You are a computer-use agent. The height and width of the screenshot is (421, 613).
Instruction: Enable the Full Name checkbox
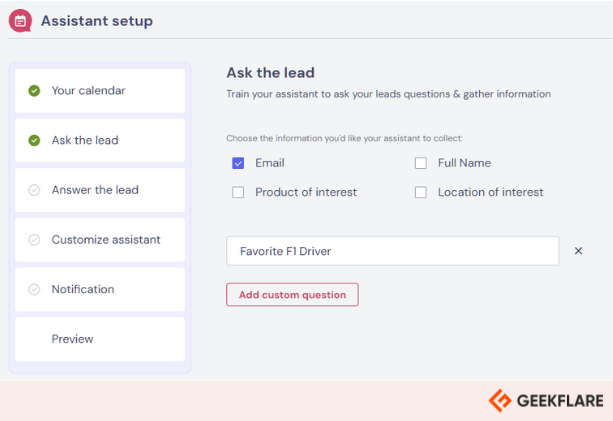pyautogui.click(x=421, y=163)
